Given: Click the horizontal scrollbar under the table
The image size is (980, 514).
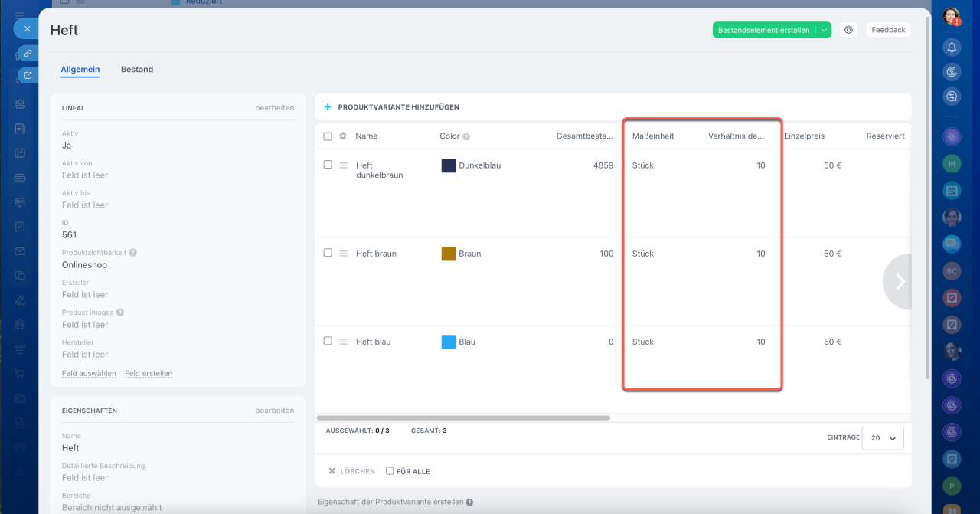Looking at the screenshot, I should [x=464, y=418].
